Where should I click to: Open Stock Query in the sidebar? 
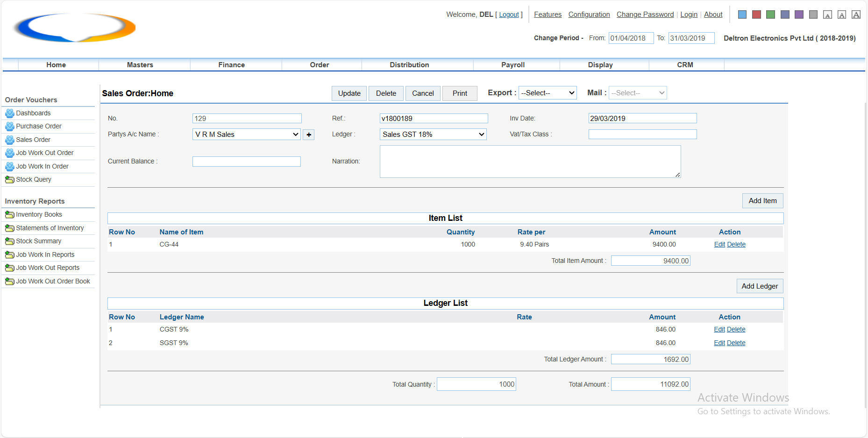pos(34,179)
